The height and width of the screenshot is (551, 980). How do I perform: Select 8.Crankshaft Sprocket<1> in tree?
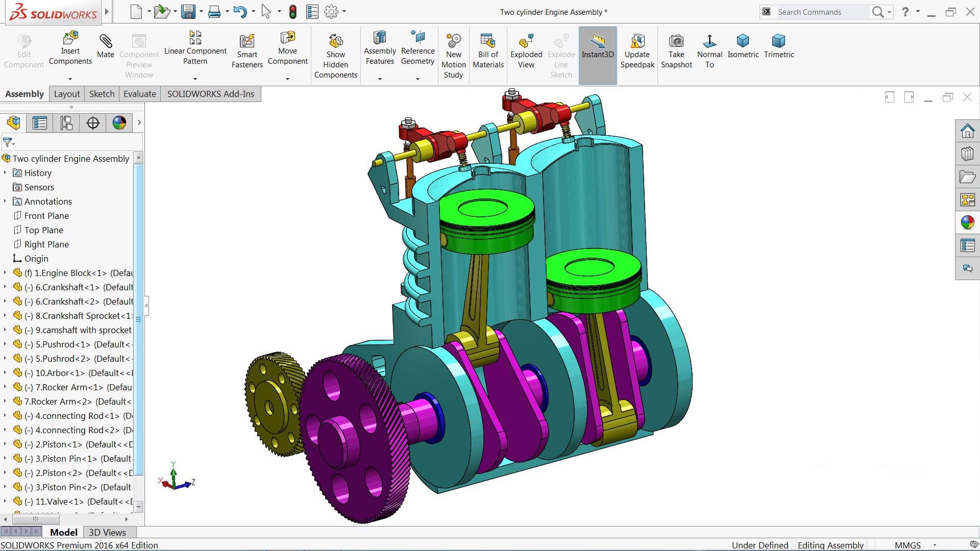72,316
